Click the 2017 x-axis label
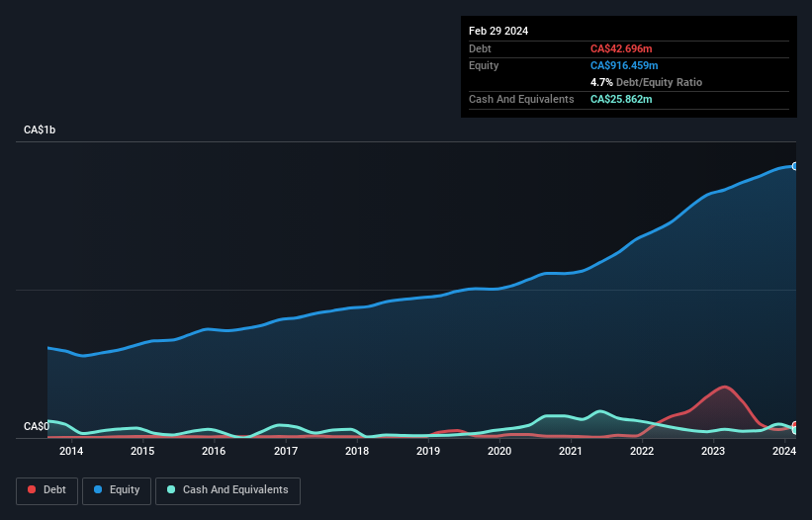 (x=286, y=451)
